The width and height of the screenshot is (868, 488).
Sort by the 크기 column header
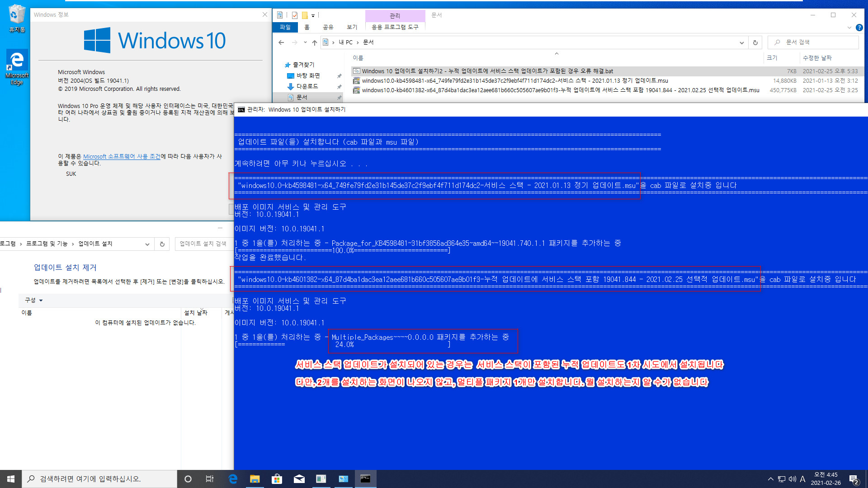point(772,58)
